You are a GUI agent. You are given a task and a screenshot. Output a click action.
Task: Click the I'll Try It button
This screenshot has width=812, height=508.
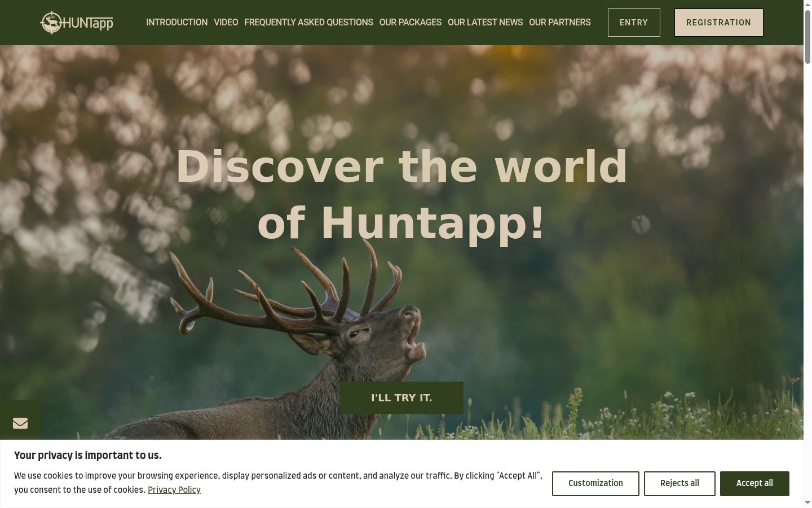coord(401,398)
